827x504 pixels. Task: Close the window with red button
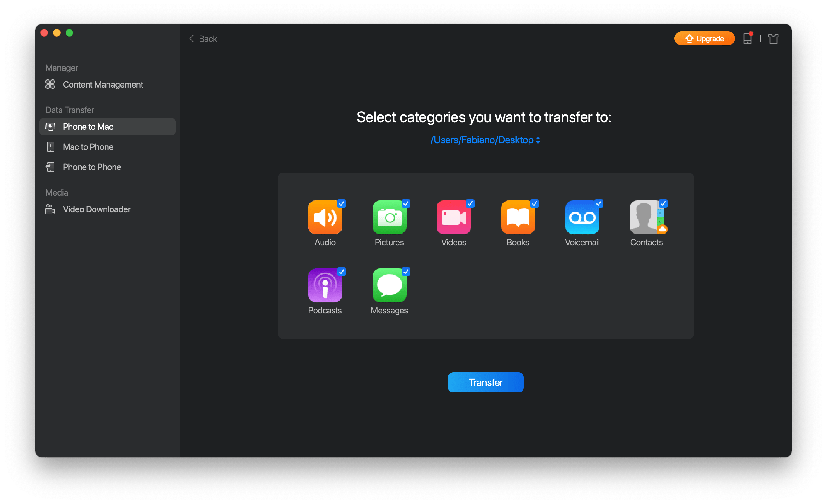44,32
